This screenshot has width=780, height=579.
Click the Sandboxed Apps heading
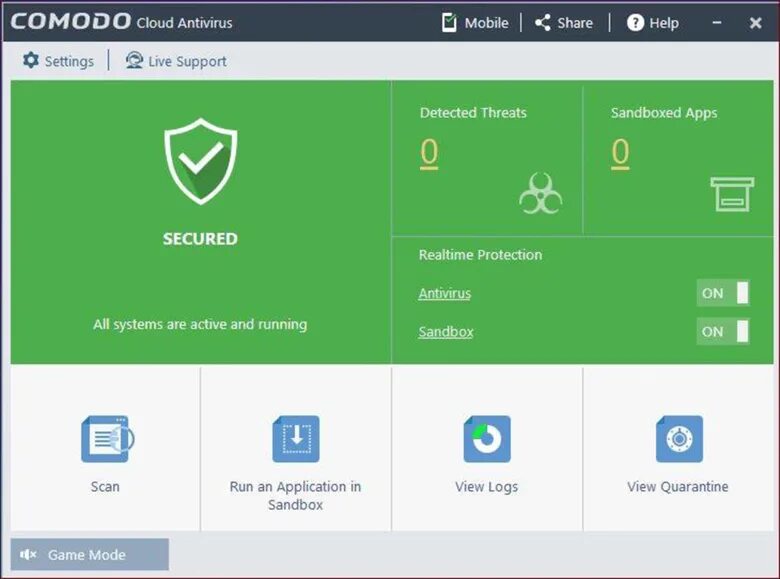click(x=664, y=113)
